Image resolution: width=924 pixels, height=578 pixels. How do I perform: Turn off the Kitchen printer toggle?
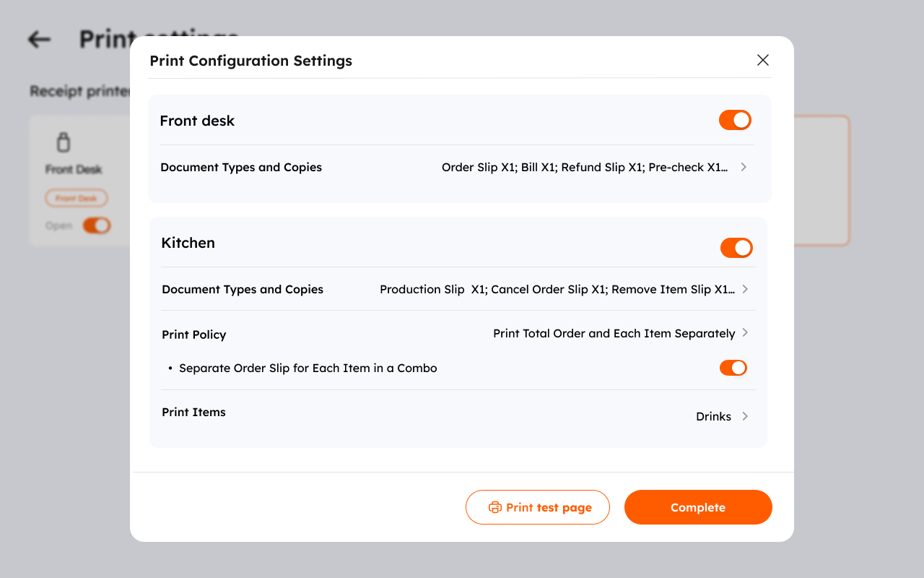[x=736, y=248]
